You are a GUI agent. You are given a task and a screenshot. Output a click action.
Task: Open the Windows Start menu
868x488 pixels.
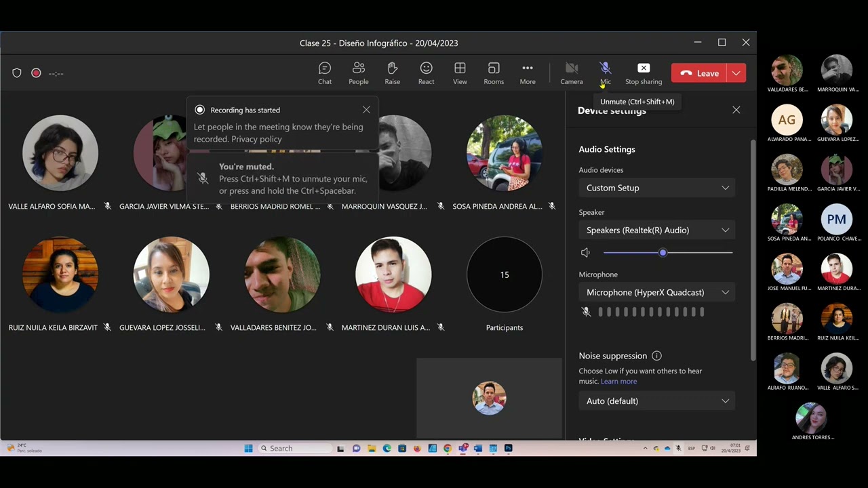[248, 448]
